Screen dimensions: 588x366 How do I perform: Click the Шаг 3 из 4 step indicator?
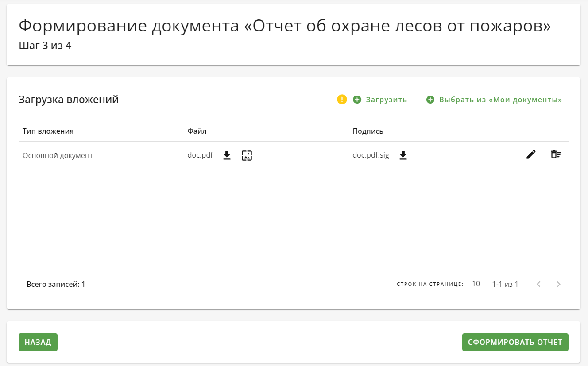point(45,46)
